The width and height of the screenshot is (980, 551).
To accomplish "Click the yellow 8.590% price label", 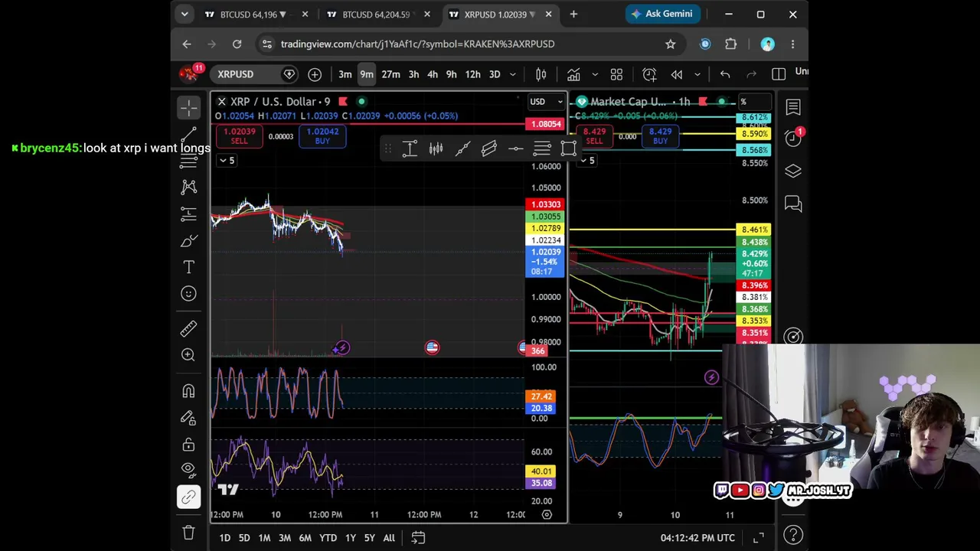I will pyautogui.click(x=754, y=134).
